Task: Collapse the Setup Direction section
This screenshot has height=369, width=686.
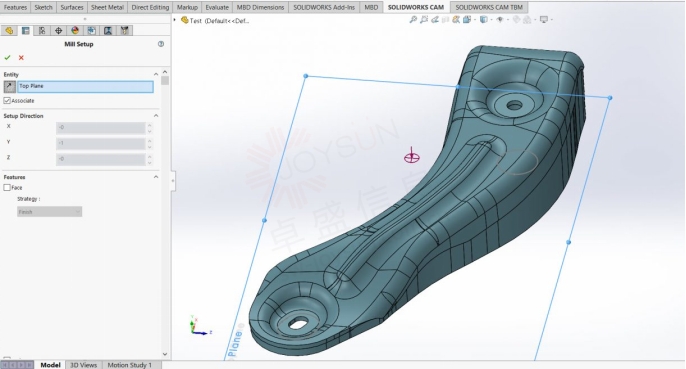Action: click(156, 116)
